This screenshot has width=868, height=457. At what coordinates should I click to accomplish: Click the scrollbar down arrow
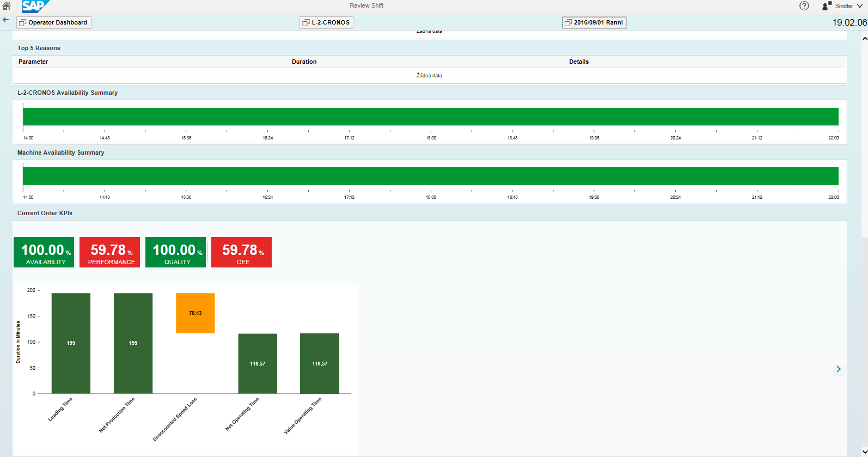coord(865,452)
